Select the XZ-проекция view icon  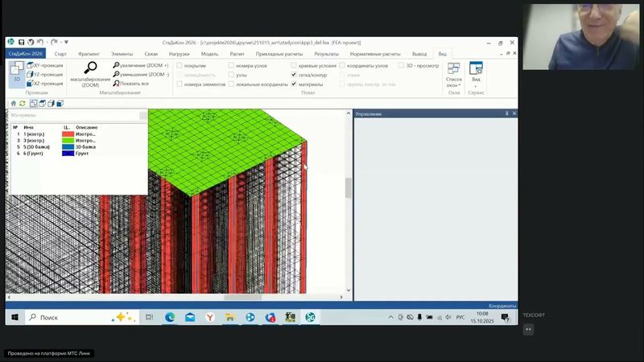31,83
